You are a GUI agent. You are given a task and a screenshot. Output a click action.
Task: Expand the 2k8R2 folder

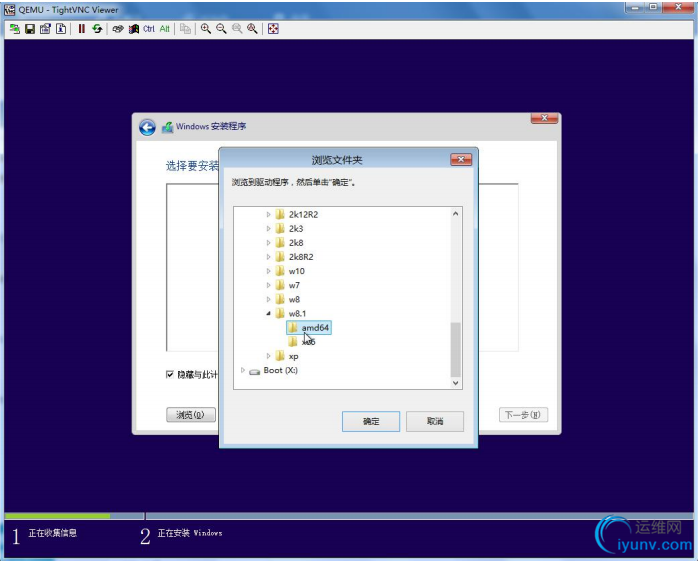[268, 257]
